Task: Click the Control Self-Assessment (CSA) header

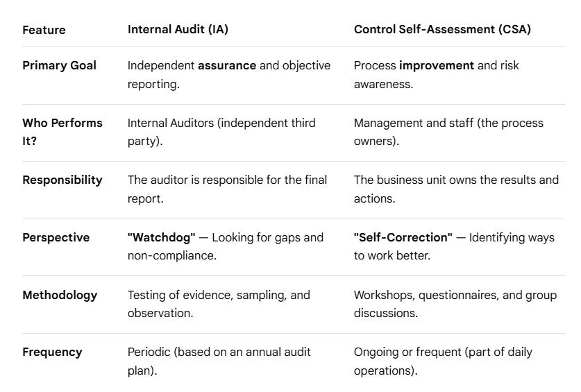Action: pos(442,29)
